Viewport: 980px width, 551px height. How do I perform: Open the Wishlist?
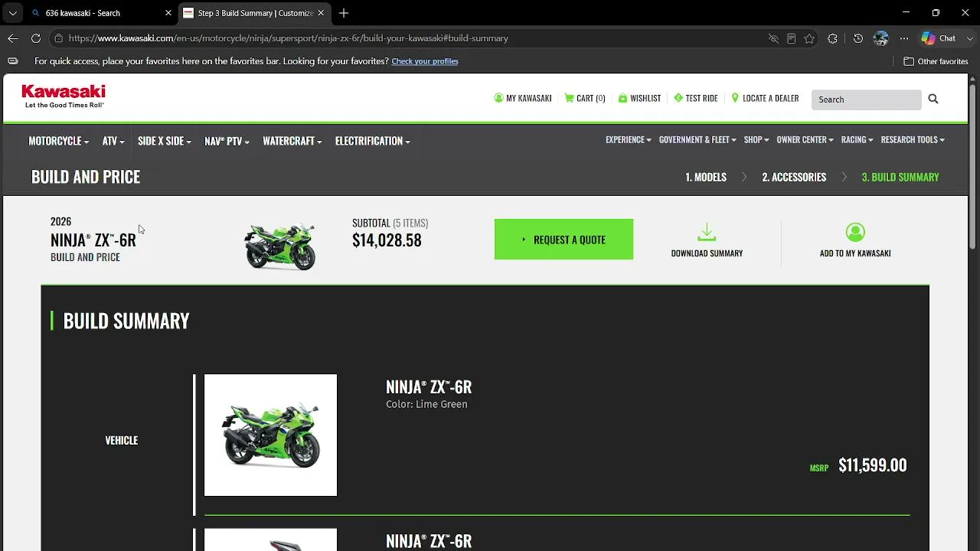coord(639,98)
